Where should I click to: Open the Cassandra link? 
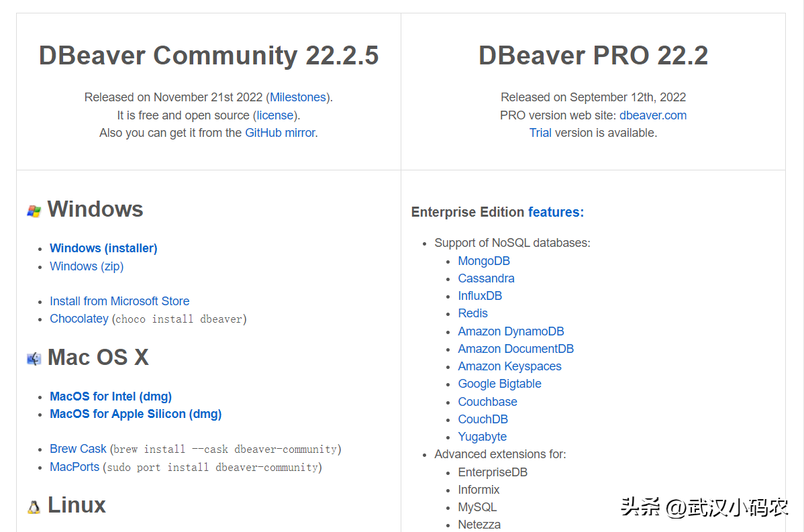tap(486, 278)
